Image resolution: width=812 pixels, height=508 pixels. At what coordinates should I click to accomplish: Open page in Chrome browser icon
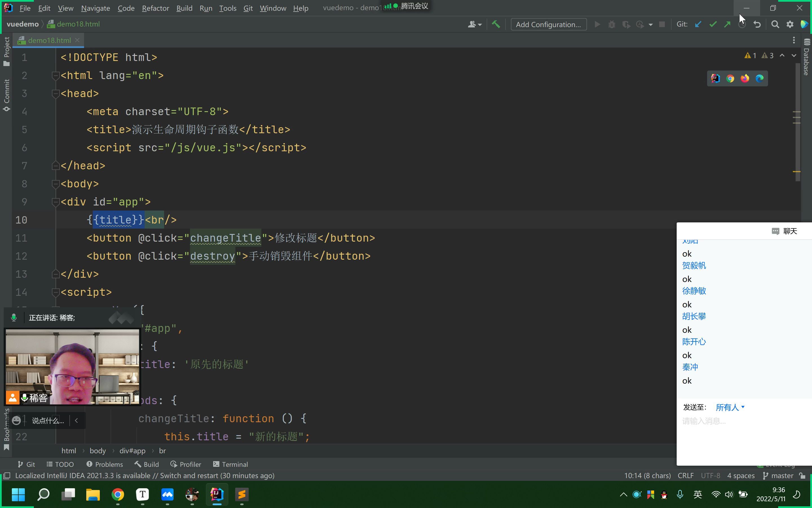pos(730,78)
